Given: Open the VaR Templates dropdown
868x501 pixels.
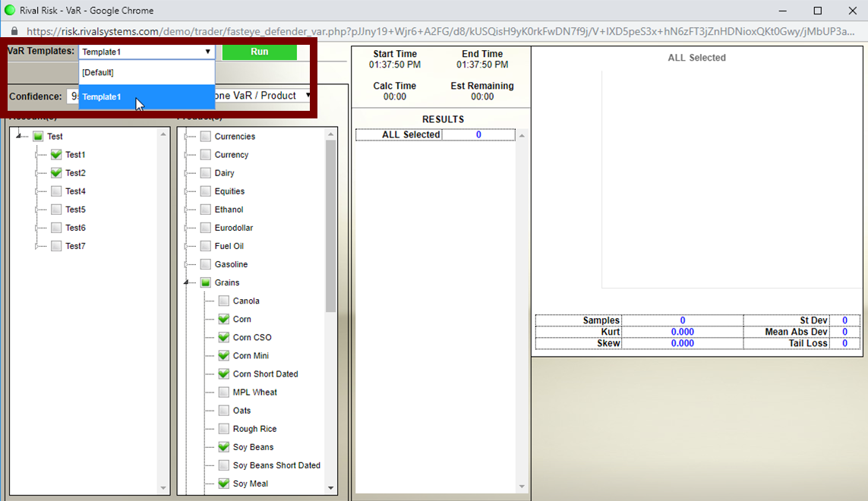Looking at the screenshot, I should (x=147, y=52).
